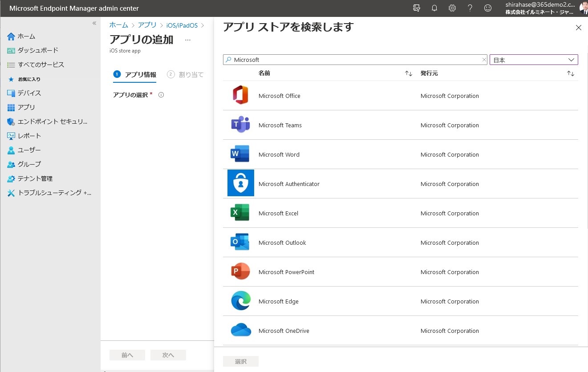Collapse the left sidebar with double chevron
The height and width of the screenshot is (372, 588).
pos(94,23)
